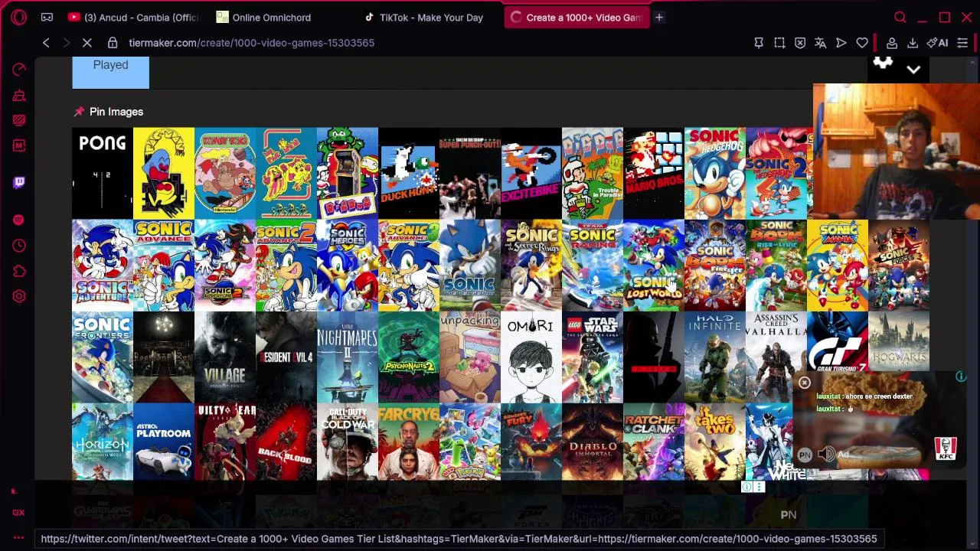Open the translate page icon
Screen dimensions: 980x551
[821, 43]
